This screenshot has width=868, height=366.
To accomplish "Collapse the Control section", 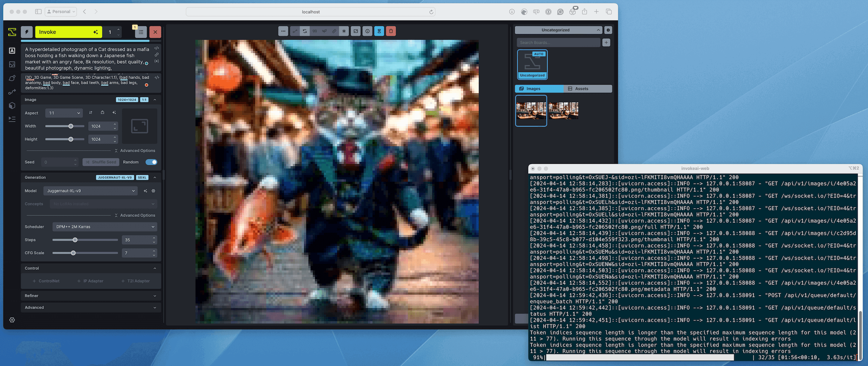I will 91,268.
